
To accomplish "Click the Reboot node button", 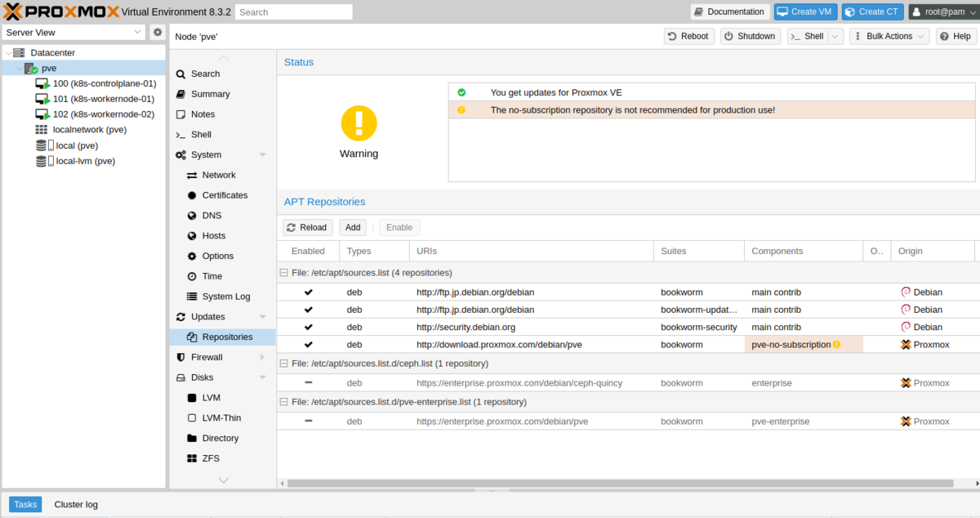I will tap(688, 36).
